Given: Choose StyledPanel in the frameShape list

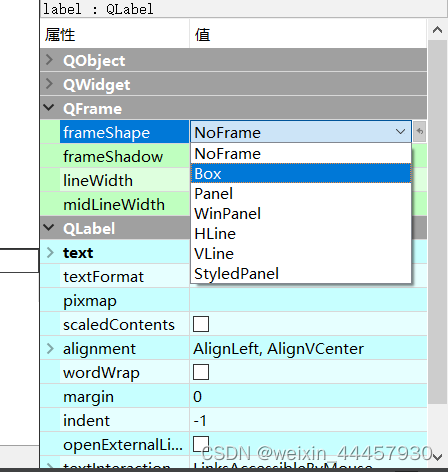Looking at the screenshot, I should pos(301,274).
